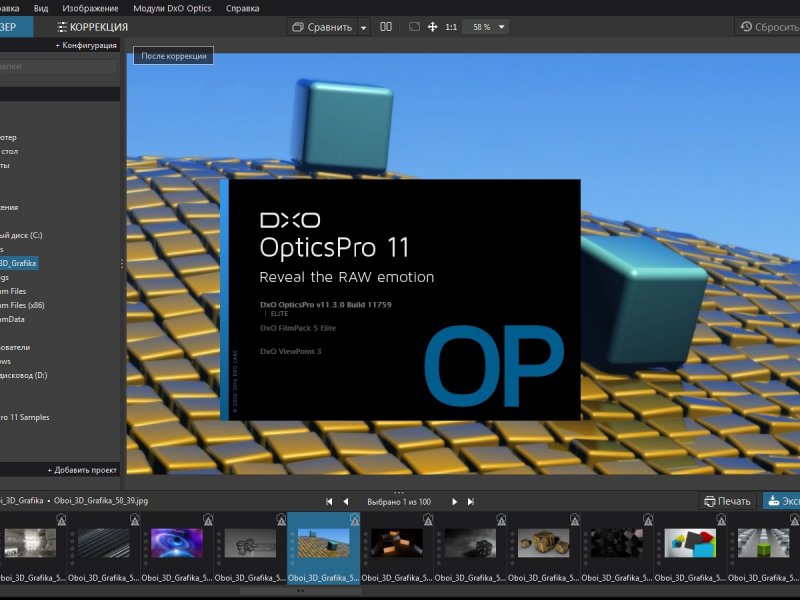Click warning icon on gray dice thumbnail

(502, 519)
